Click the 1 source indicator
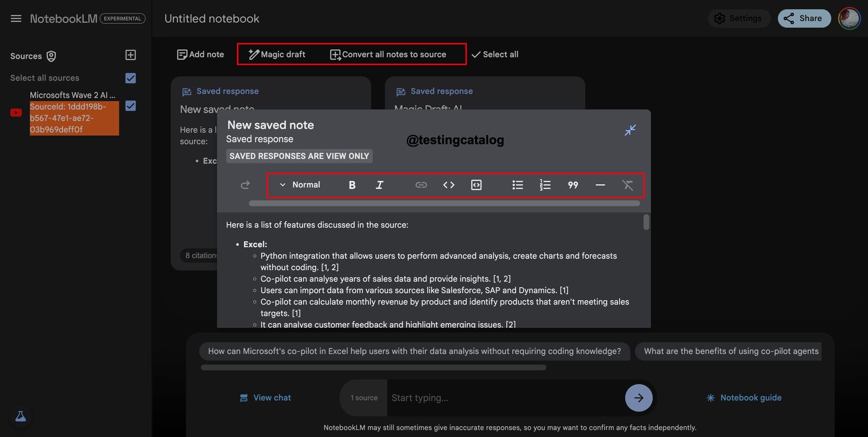The width and height of the screenshot is (868, 437). pos(364,398)
